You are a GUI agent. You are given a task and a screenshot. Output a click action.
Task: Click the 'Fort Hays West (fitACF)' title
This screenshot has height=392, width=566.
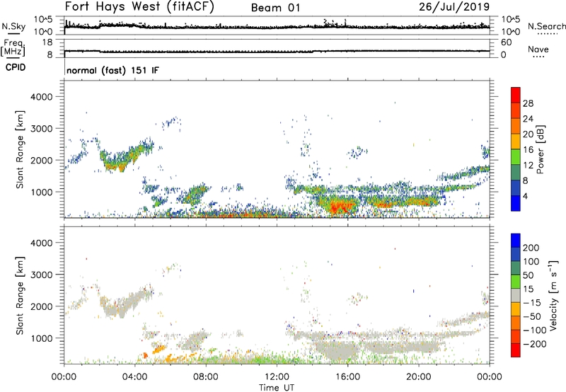point(139,7)
